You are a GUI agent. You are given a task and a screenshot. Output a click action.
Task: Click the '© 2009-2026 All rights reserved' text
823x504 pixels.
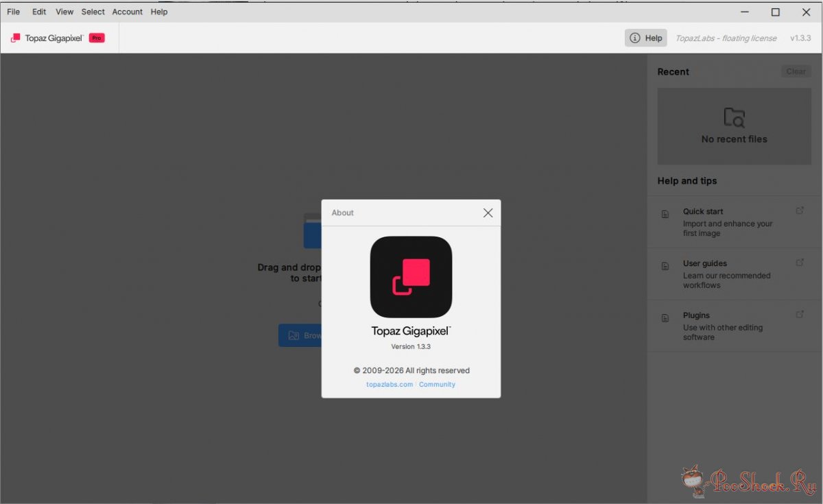411,370
